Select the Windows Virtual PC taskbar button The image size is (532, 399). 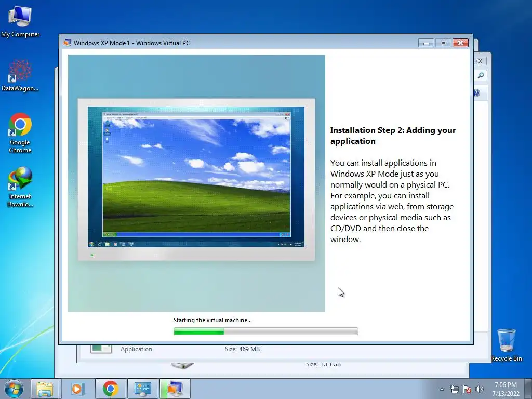click(175, 389)
